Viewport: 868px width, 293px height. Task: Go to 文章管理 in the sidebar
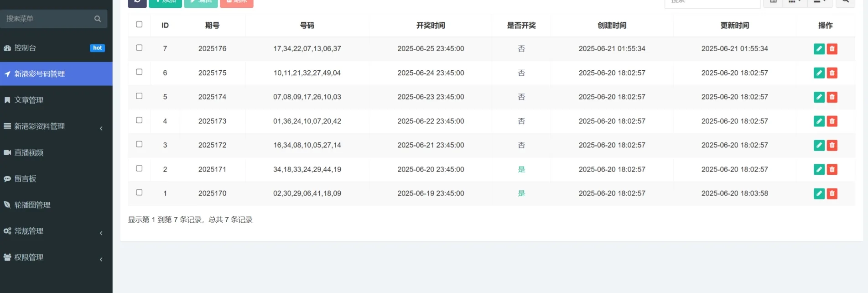click(29, 100)
